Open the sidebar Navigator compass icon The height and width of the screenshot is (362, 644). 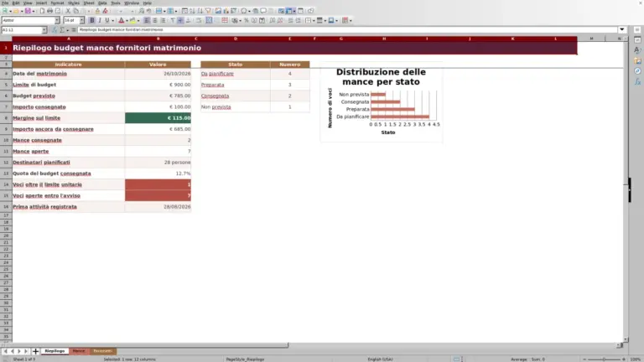(x=637, y=71)
